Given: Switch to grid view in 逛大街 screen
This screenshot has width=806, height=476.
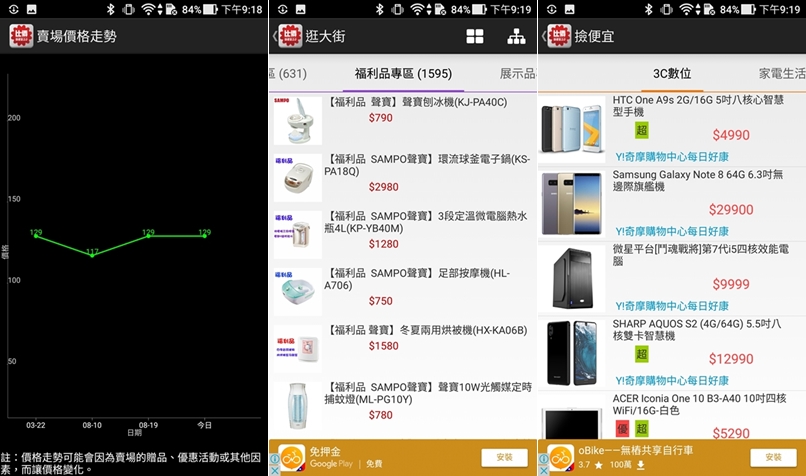Looking at the screenshot, I should (474, 36).
